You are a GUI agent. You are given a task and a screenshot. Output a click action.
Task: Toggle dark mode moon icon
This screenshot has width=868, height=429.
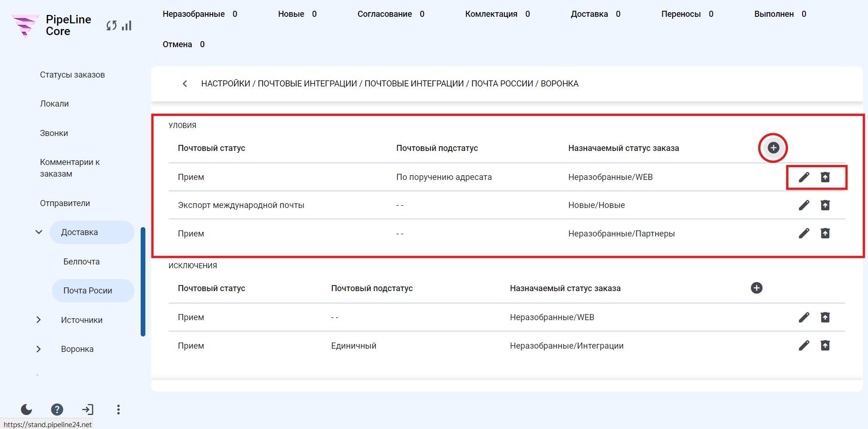click(x=27, y=410)
